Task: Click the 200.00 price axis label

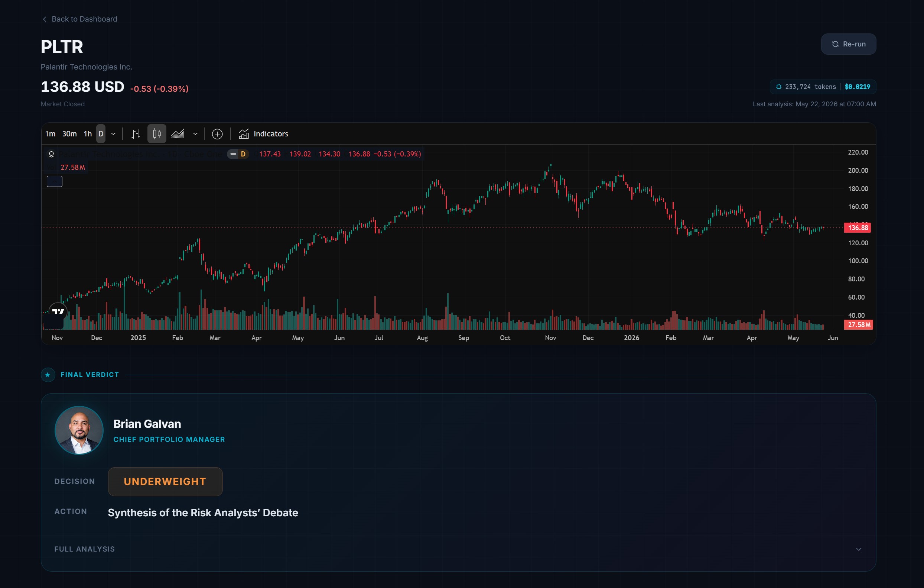Action: click(858, 171)
